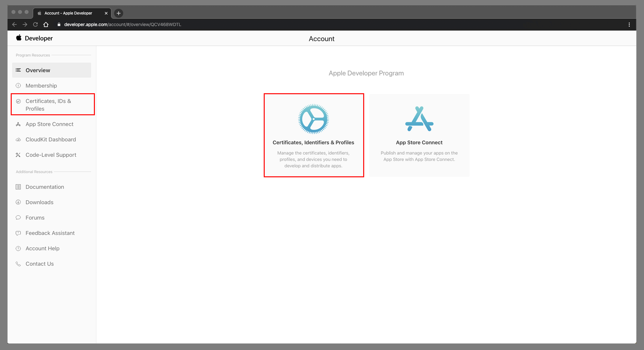644x350 pixels.
Task: Open the browser three-dot menu
Action: 629,25
